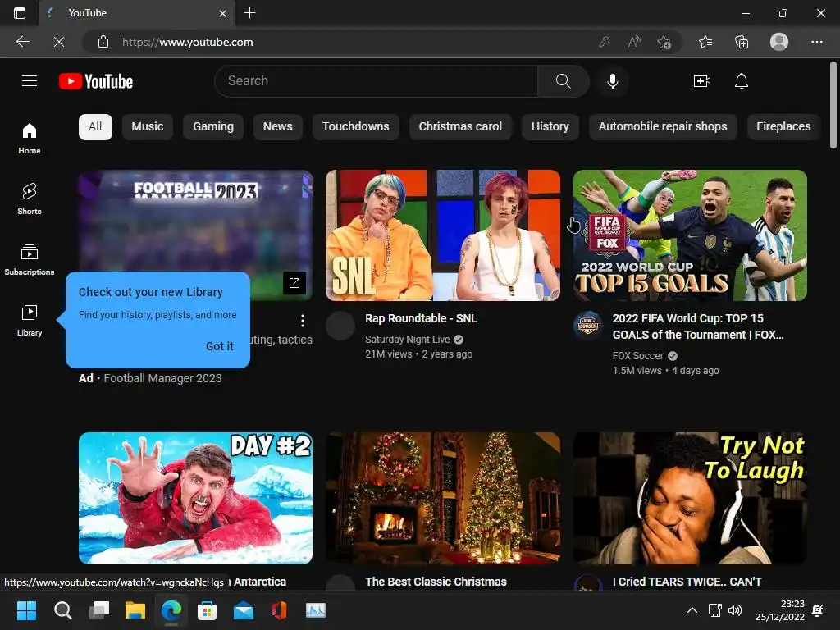Screen dimensions: 840x630
Task: Activate Read aloud icon in address bar
Action: coord(634,42)
